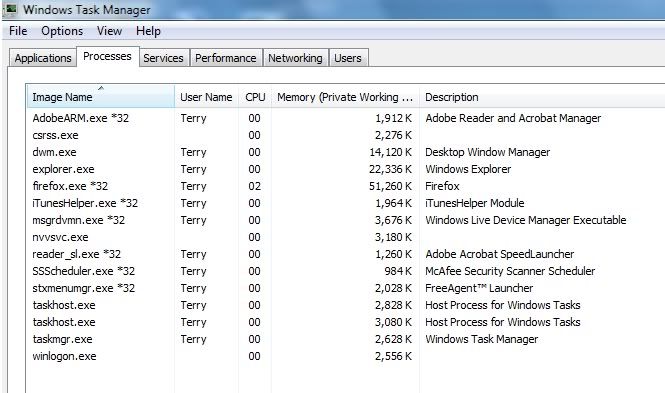This screenshot has width=665, height=393.
Task: Sort by Memory (Private Working Set) column
Action: (345, 97)
